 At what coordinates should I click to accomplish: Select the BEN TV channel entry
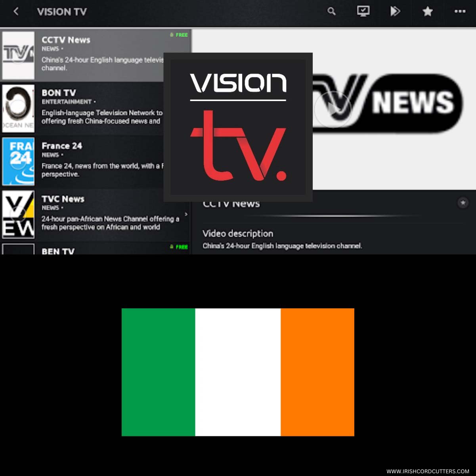click(58, 250)
